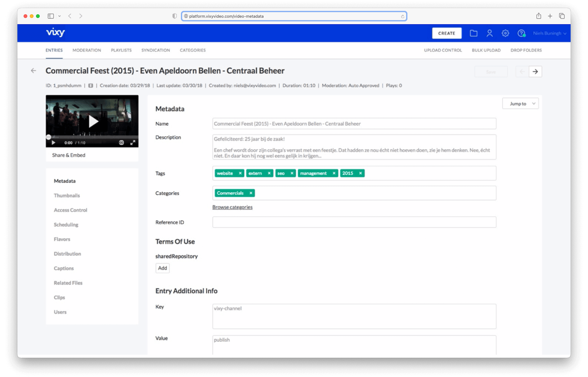Screen dimensions: 588x377
Task: Select Flavors in side menu
Action: point(62,239)
